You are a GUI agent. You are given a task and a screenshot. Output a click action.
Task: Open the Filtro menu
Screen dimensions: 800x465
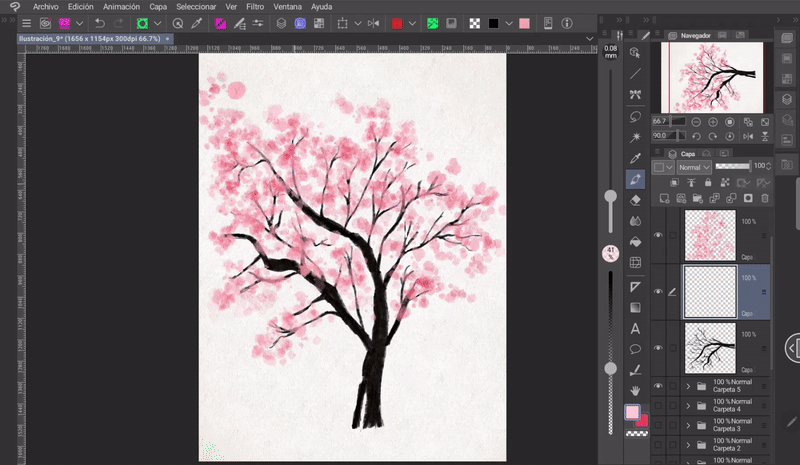[255, 6]
